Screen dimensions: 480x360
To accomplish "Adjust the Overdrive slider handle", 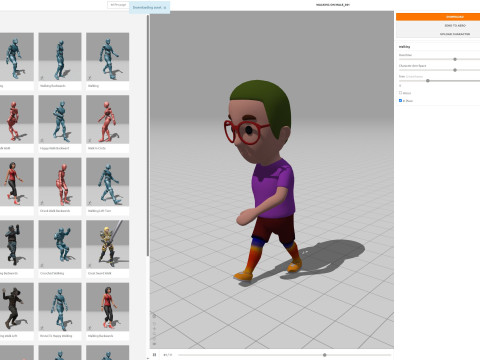I will (455, 59).
